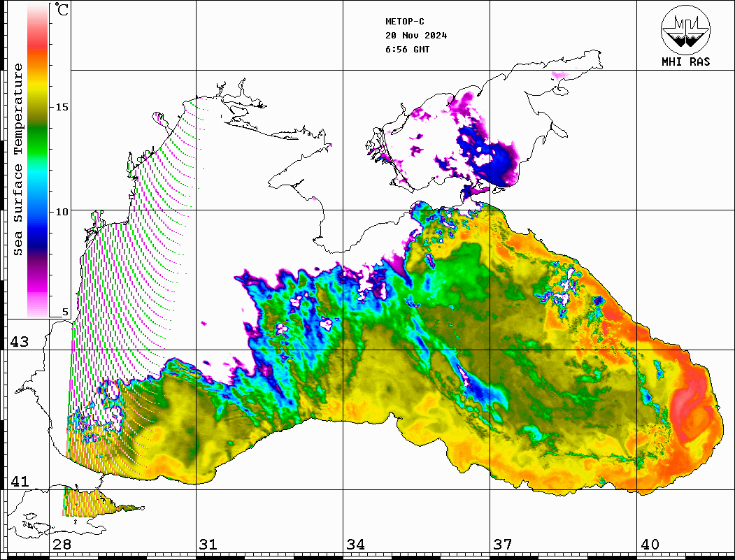Click the 15 value on temperature scale
The width and height of the screenshot is (735, 560).
(x=62, y=107)
